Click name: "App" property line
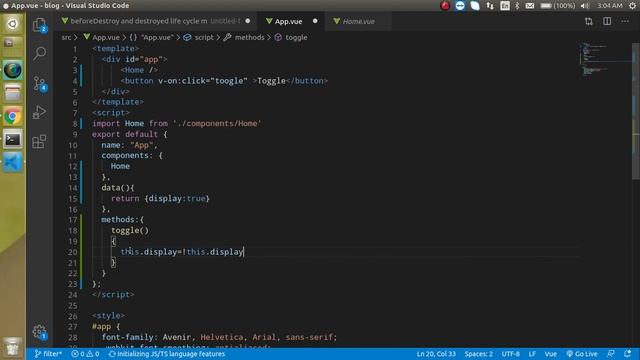 pyautogui.click(x=129, y=145)
